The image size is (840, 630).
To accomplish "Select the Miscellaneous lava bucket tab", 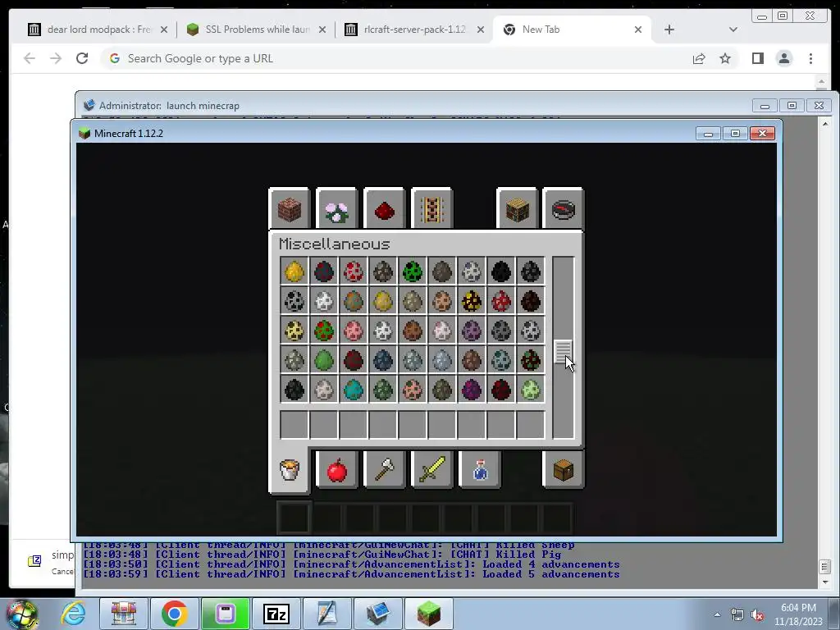I will (x=290, y=470).
